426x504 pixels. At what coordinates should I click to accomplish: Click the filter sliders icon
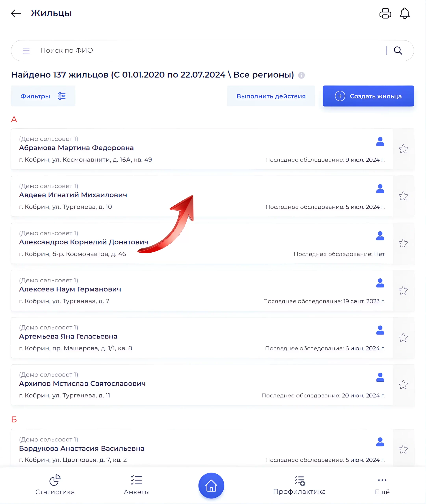[62, 96]
